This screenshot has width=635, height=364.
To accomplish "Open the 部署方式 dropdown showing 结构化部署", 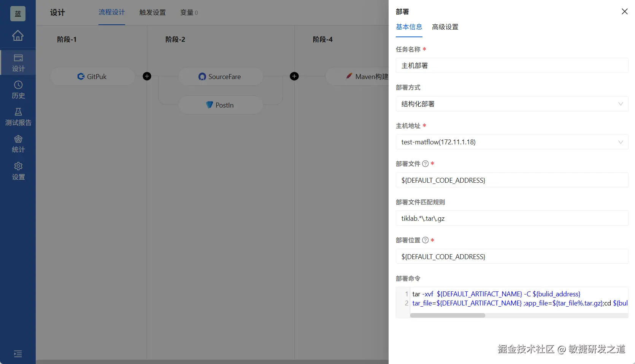I will pyautogui.click(x=512, y=104).
